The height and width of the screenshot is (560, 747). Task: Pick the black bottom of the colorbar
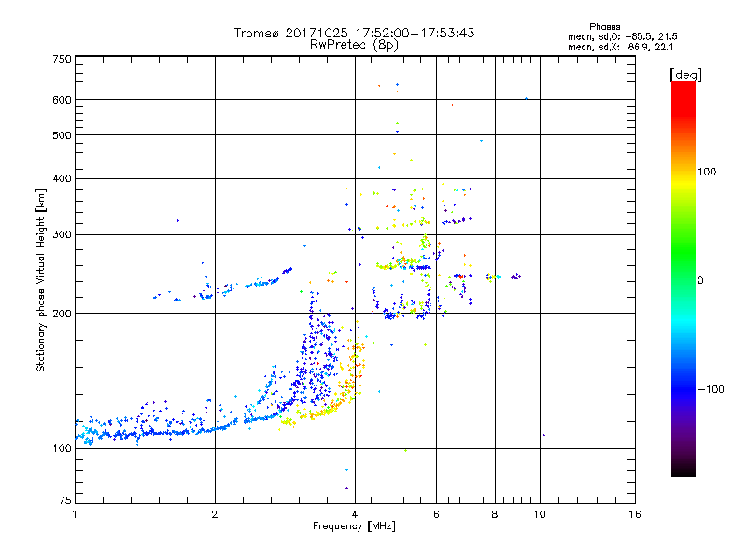pos(684,469)
